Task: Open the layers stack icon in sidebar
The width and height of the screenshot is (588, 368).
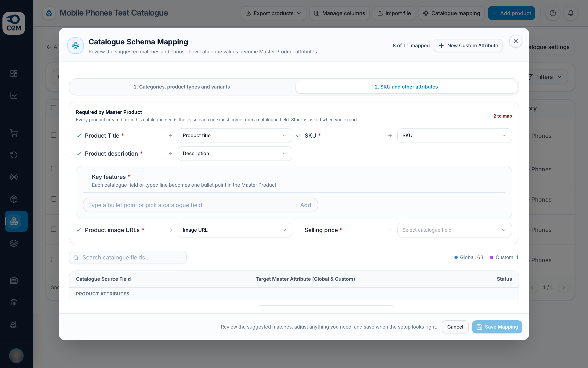Action: 14,243
